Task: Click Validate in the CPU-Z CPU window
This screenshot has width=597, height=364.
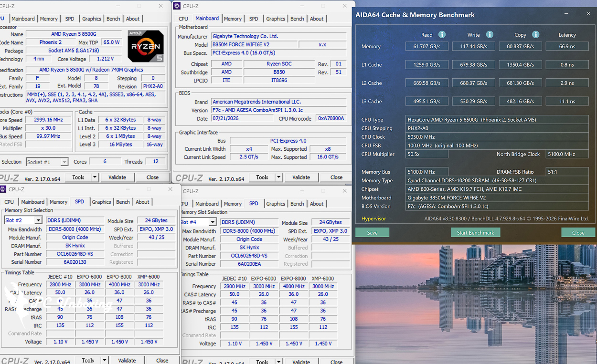Action: 117,177
